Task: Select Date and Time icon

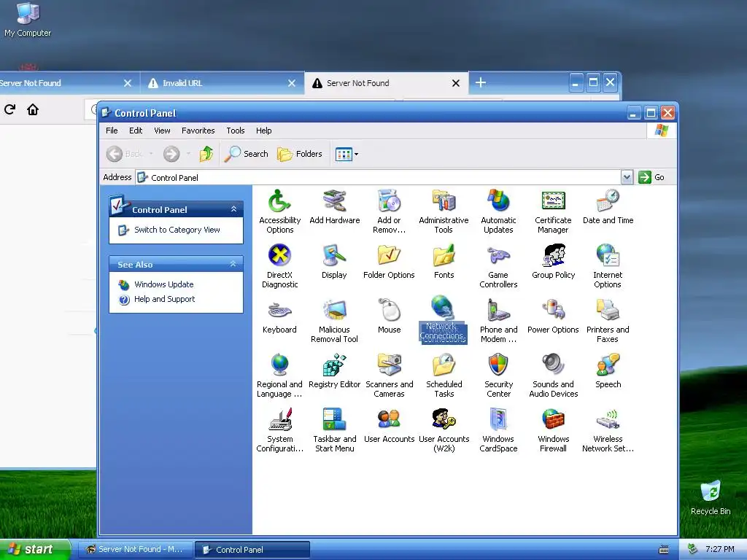Action: (x=608, y=206)
